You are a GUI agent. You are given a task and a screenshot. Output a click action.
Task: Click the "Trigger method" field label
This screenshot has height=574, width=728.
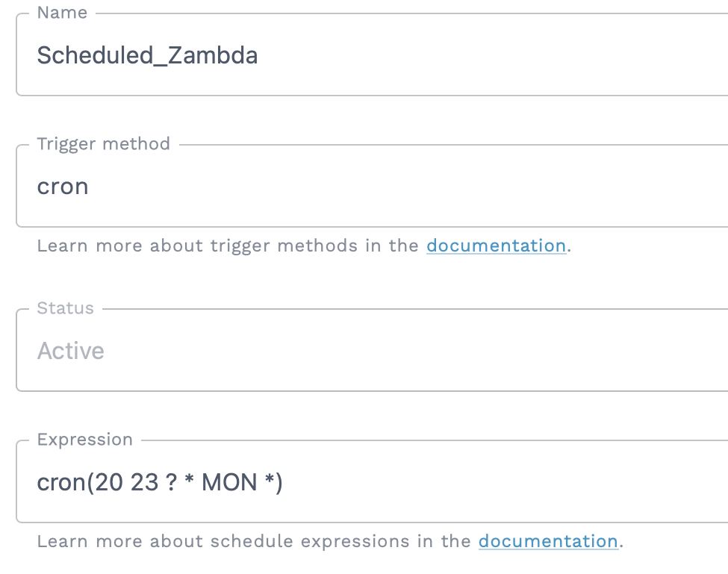pos(103,143)
